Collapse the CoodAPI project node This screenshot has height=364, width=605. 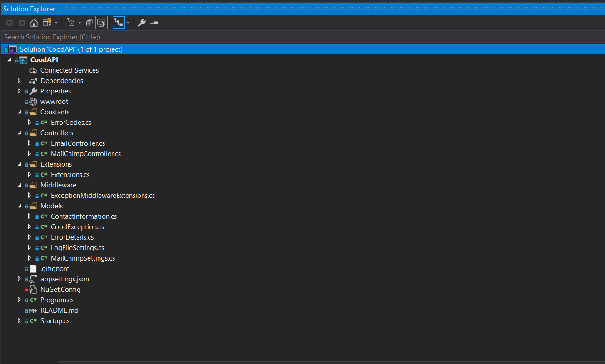tap(9, 59)
